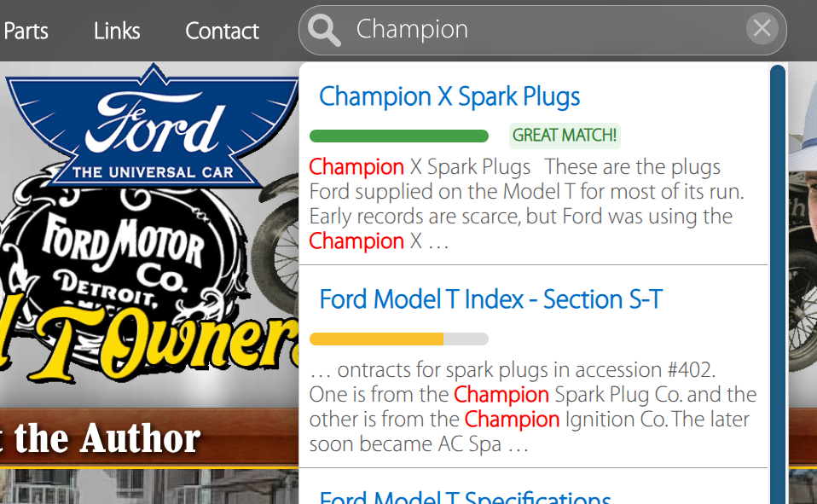Click the green relevance bar
Viewport: 817px width, 504px height.
coord(398,136)
